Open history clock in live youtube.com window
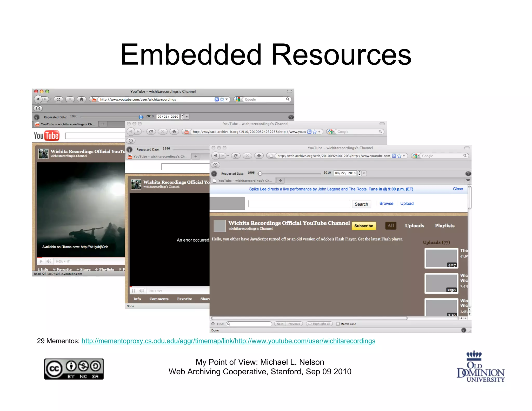 click(x=38, y=108)
